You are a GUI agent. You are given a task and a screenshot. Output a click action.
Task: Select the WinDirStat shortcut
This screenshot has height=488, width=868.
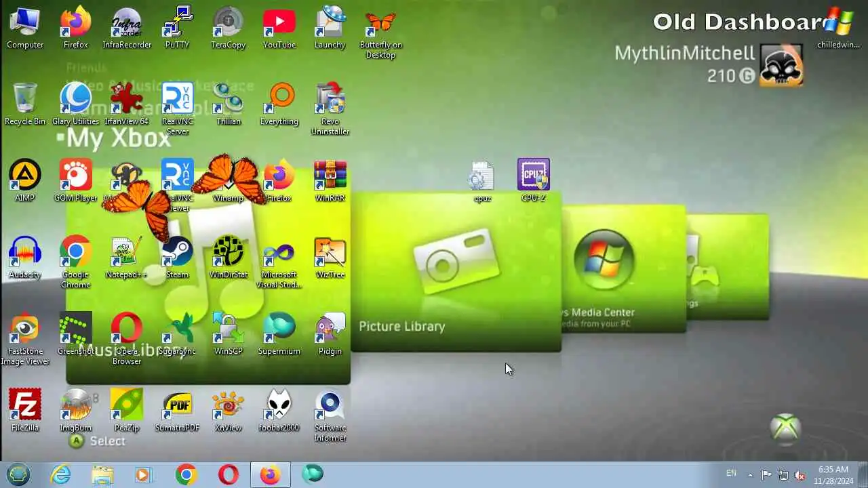point(229,258)
